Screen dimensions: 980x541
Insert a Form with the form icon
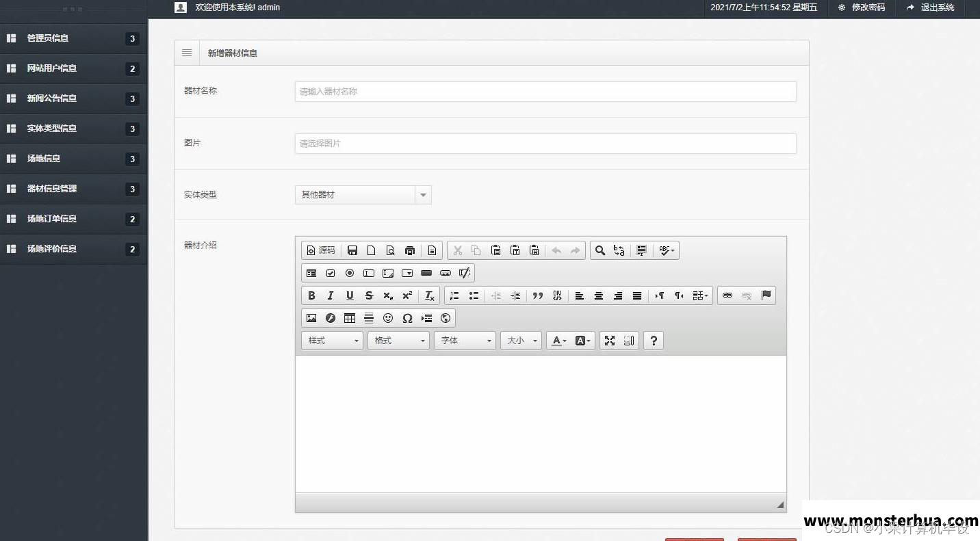pyautogui.click(x=311, y=273)
